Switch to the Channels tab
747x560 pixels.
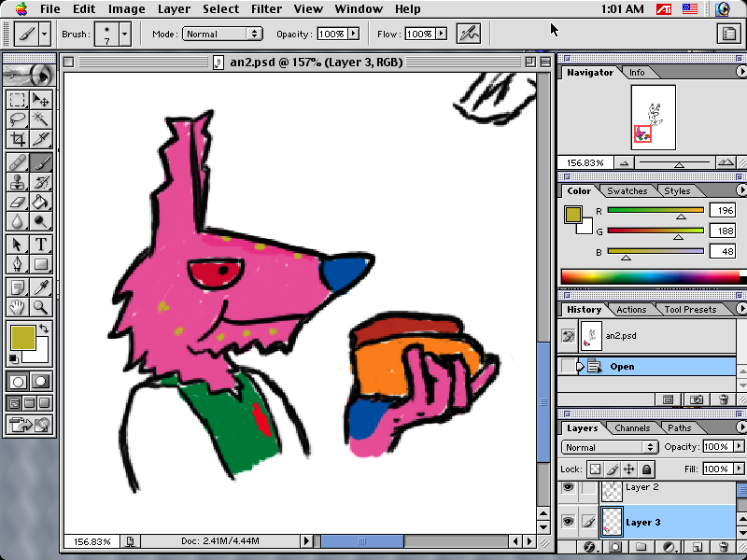[x=632, y=428]
